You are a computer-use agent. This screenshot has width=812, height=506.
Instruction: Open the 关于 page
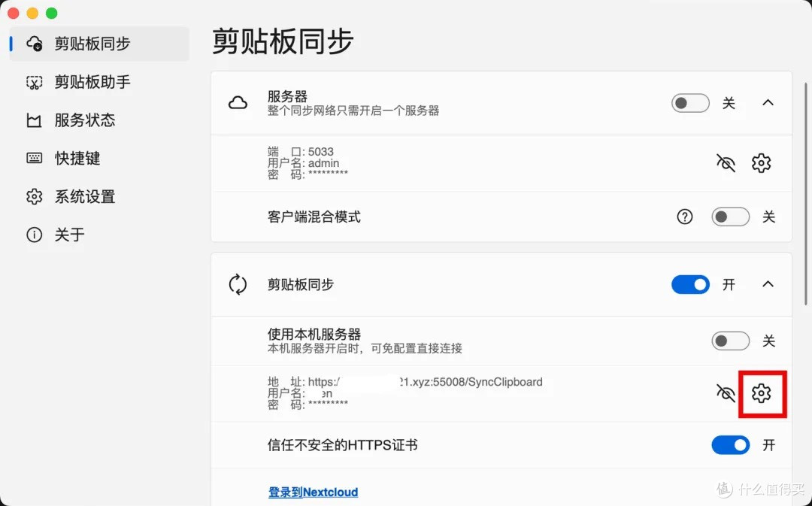pyautogui.click(x=99, y=235)
